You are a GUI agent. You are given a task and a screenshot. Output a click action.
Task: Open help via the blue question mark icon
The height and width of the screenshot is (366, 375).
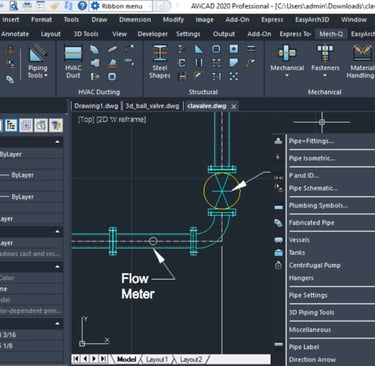(82, 5)
